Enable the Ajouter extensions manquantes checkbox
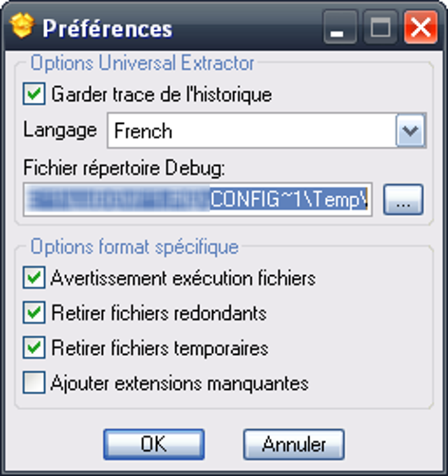The image size is (448, 476). point(34,383)
